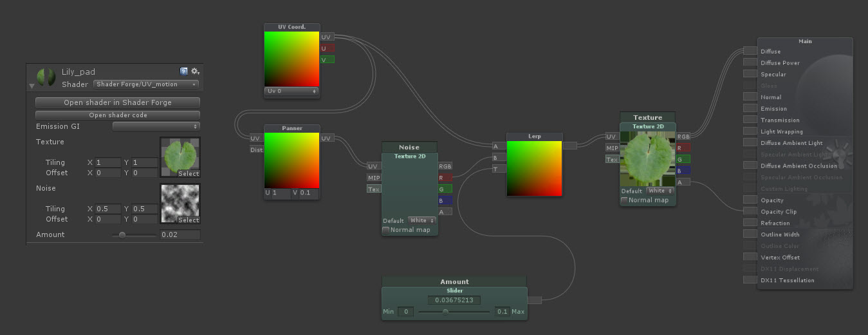The image size is (868, 335).
Task: Open the Default White dropdown on Noise node
Action: [x=421, y=220]
